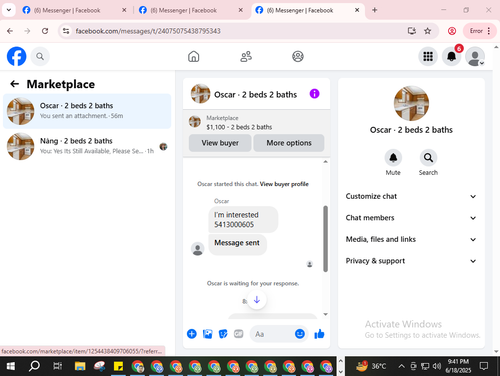Jump to latest message with down arrow
The width and height of the screenshot is (500, 376).
click(x=257, y=300)
